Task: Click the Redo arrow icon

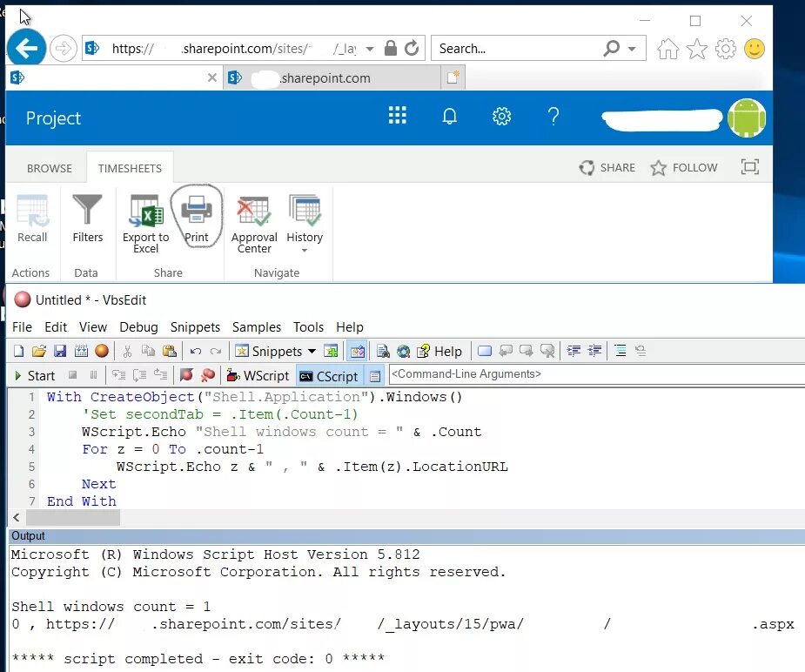Action: (x=216, y=351)
